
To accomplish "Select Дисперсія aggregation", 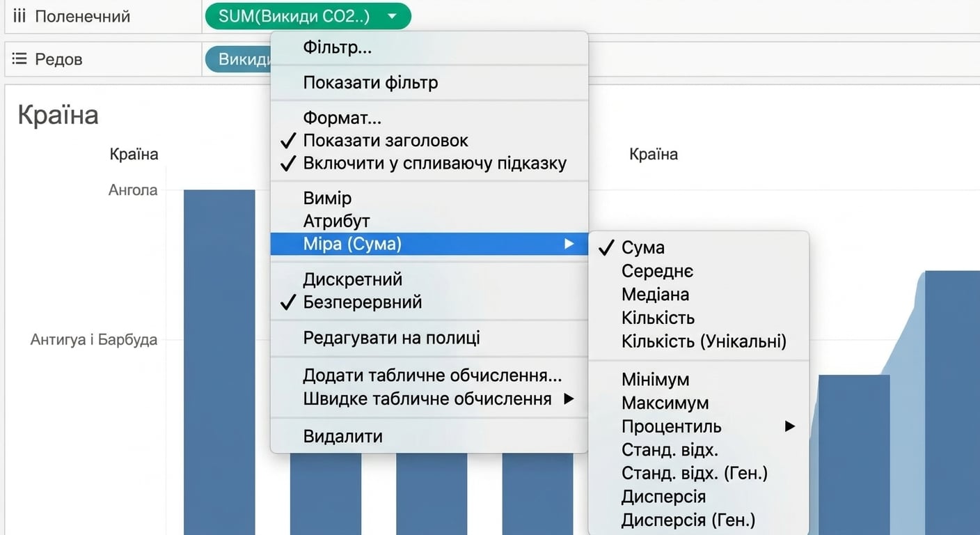I will tap(699, 497).
